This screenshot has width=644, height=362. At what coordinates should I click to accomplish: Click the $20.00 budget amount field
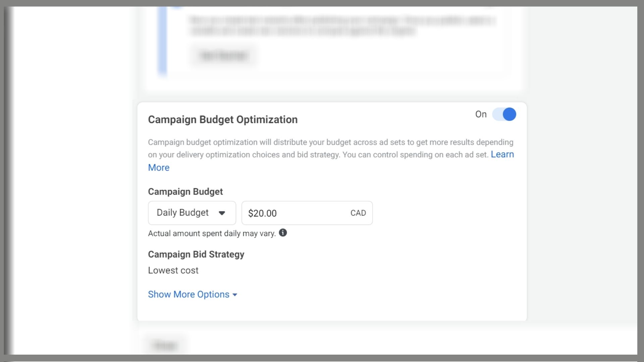point(307,213)
